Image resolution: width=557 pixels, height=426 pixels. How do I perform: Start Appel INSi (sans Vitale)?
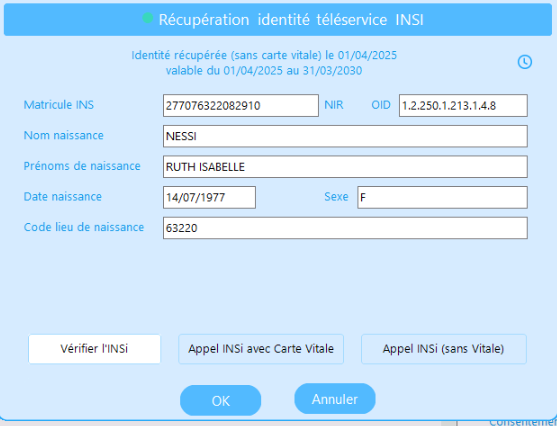tap(444, 349)
